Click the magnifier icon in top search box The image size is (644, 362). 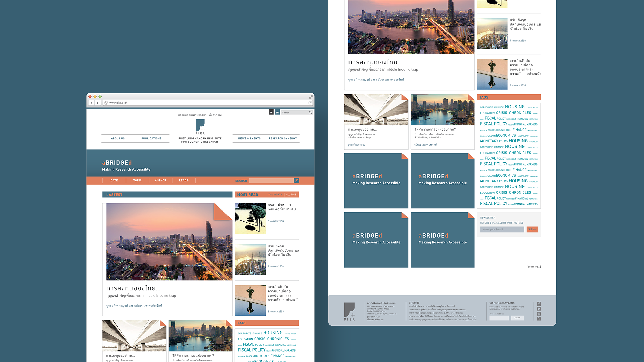[x=310, y=113]
